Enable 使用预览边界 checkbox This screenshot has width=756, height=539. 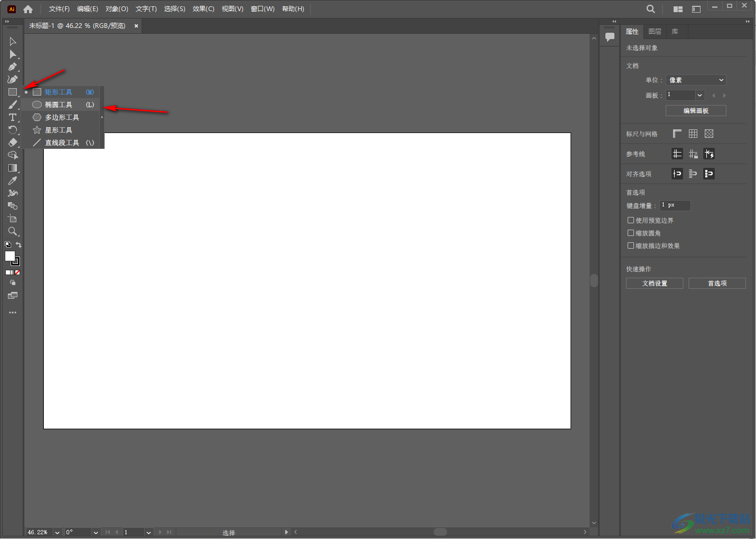tap(631, 220)
